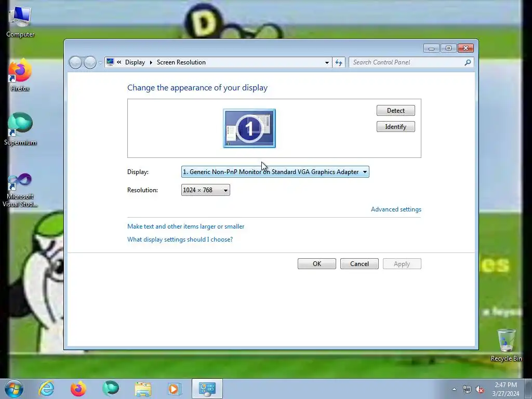Open What display settings should I choose link
The width and height of the screenshot is (532, 399).
[x=180, y=240]
